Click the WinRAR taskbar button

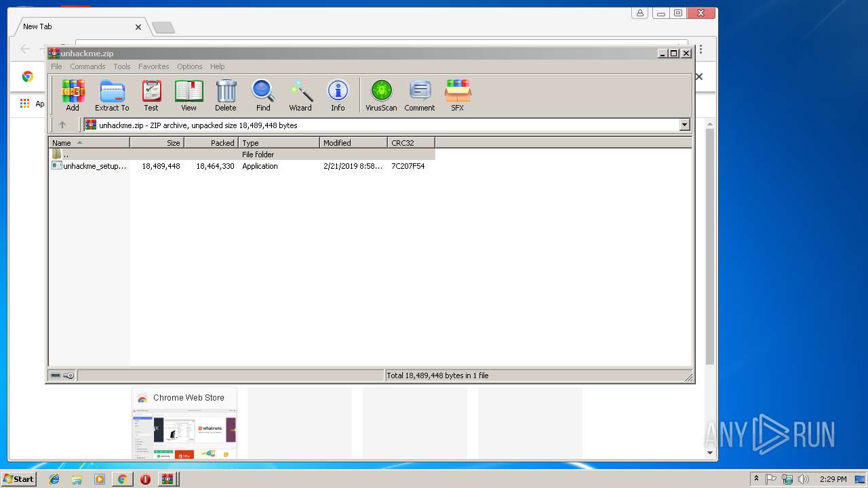[167, 479]
